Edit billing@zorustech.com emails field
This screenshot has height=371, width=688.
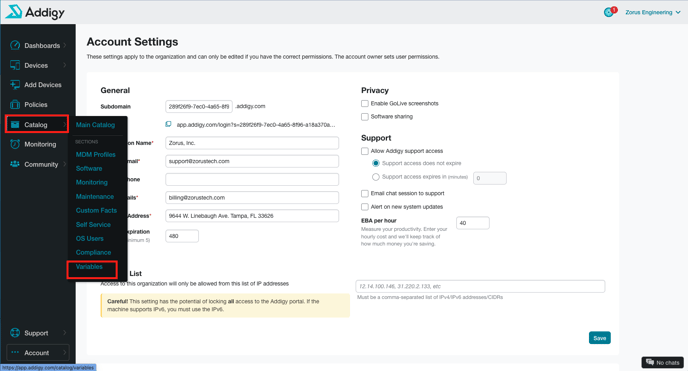252,197
